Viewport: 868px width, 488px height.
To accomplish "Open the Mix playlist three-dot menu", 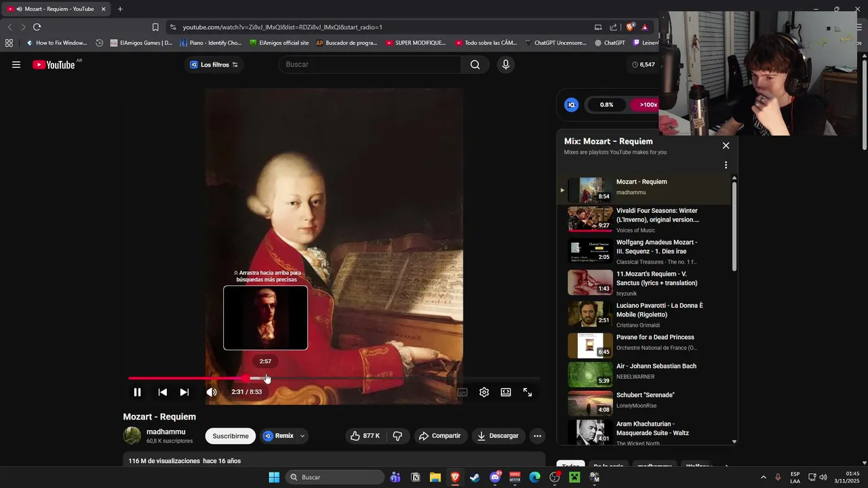I will pyautogui.click(x=726, y=165).
